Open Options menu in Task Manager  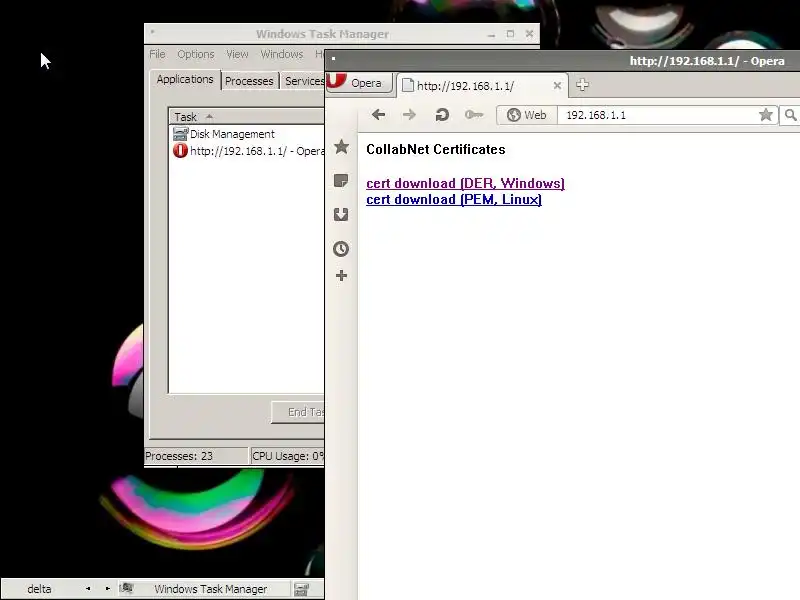196,54
